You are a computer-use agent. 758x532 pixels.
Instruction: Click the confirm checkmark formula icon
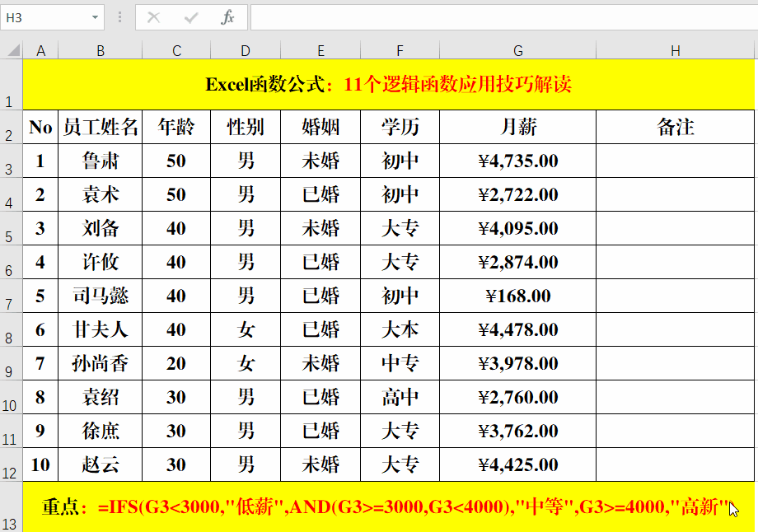coord(191,18)
